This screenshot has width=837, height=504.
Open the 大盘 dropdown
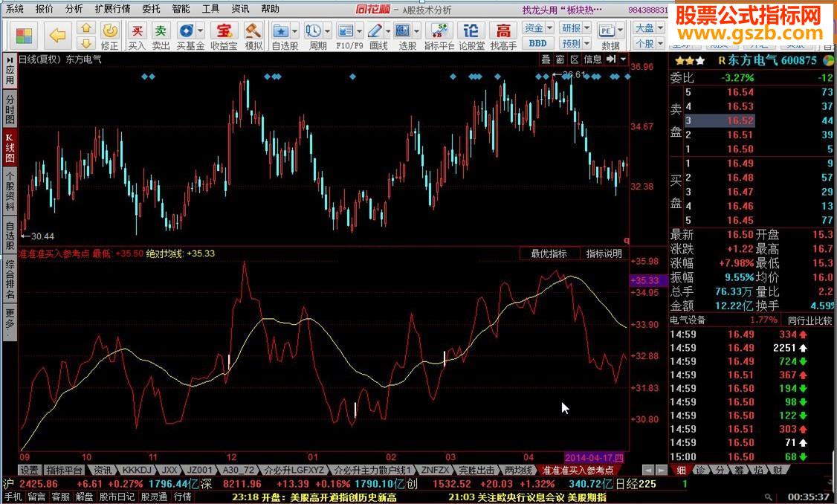[649, 28]
